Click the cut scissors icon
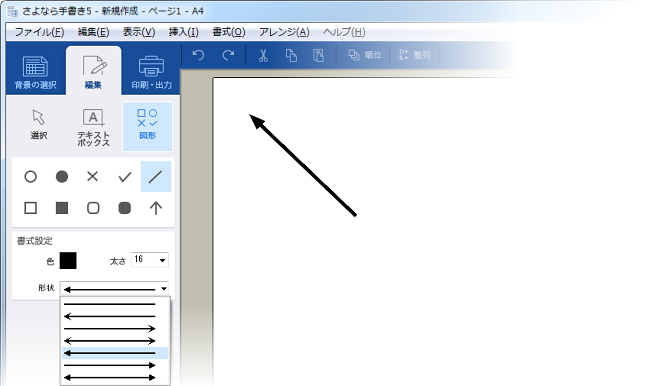Viewport: 650px width, 386px height. pyautogui.click(x=263, y=55)
